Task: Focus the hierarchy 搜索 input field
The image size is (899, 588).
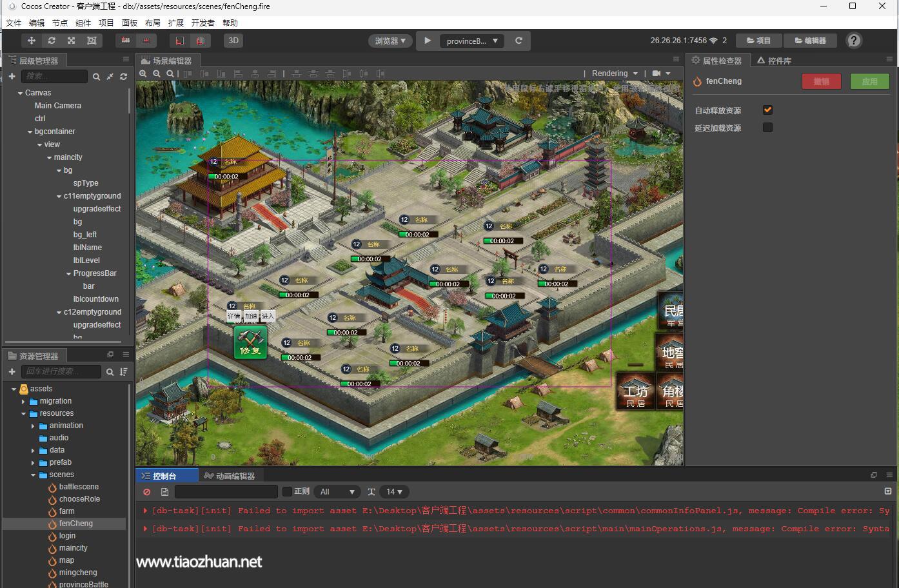Action: 54,76
